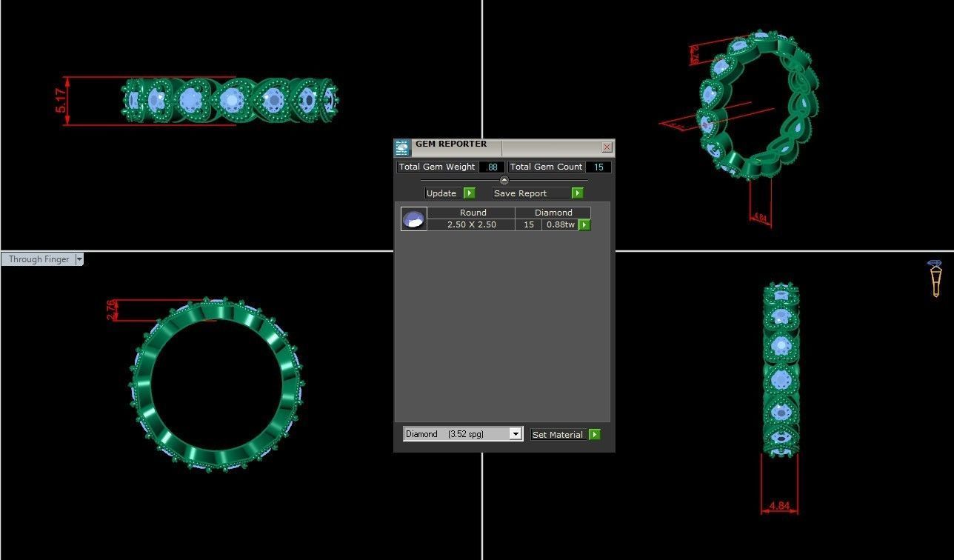Click the 4.84 dimension in bottom-right viewport
Image resolution: width=954 pixels, height=560 pixels.
779,506
